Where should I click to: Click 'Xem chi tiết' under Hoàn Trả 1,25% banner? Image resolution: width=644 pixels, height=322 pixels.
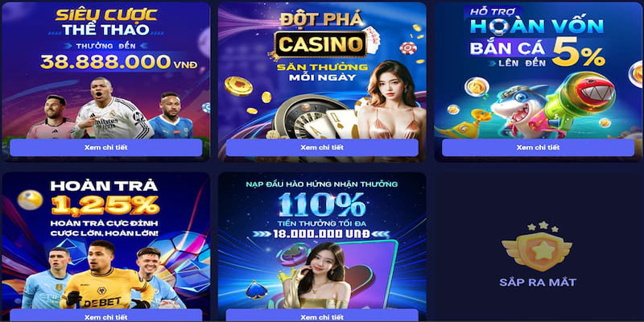tap(106, 316)
